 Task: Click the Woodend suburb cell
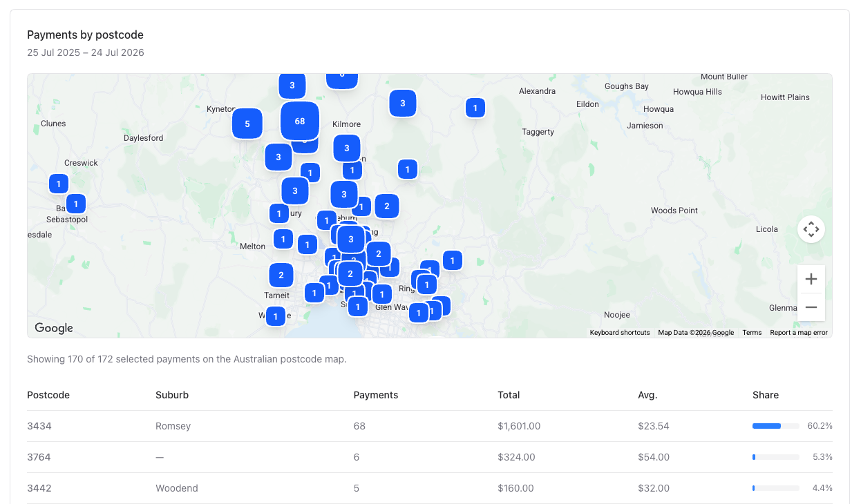coord(177,488)
